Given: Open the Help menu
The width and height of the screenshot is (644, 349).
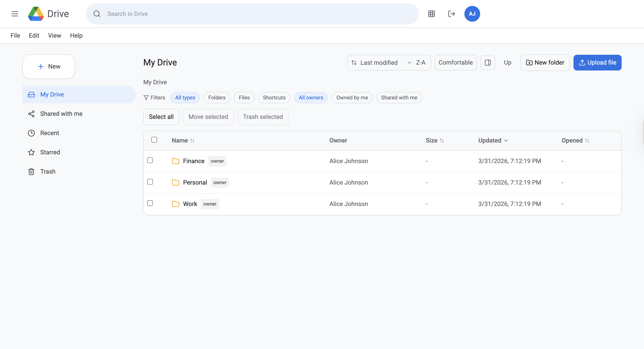Looking at the screenshot, I should [76, 36].
